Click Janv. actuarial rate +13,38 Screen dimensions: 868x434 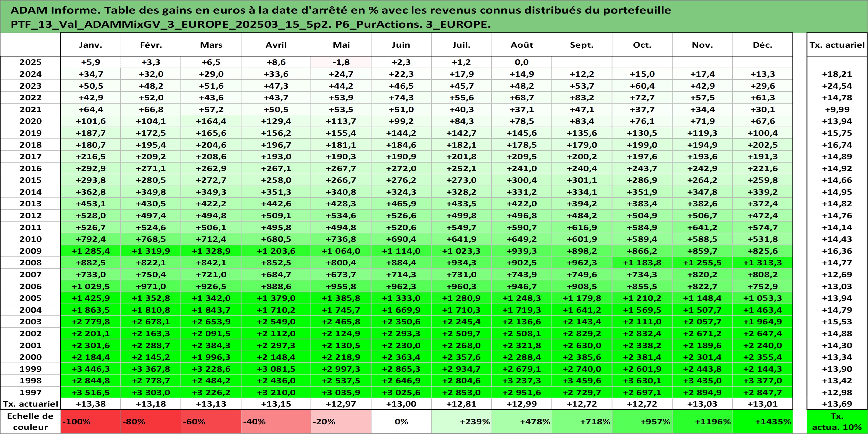tap(91, 404)
